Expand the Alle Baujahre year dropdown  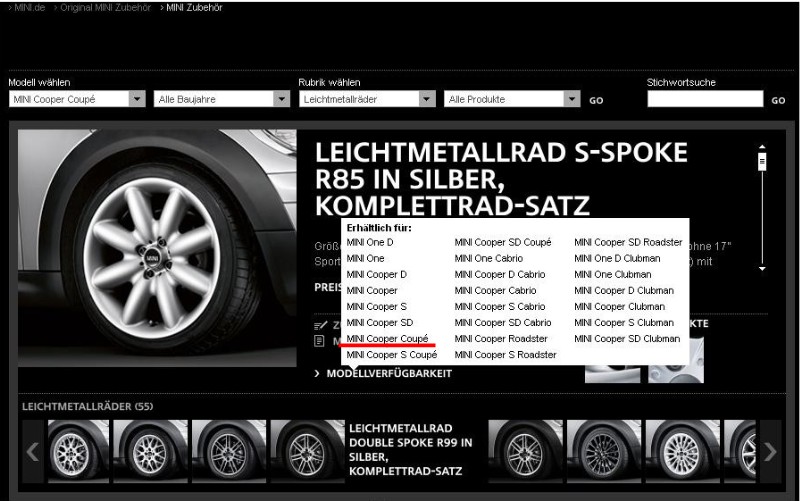click(282, 99)
